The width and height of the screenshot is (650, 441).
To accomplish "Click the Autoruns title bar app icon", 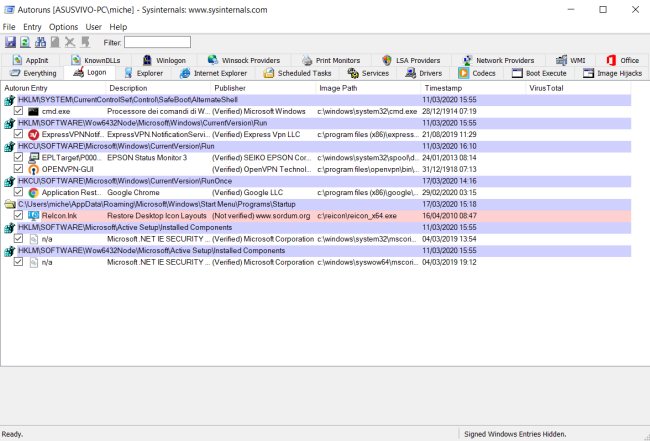I will (9, 10).
